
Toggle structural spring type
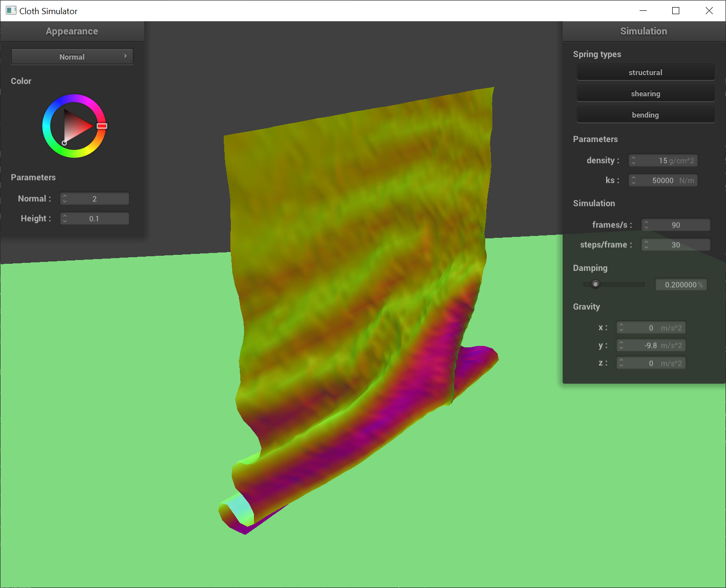pyautogui.click(x=645, y=72)
